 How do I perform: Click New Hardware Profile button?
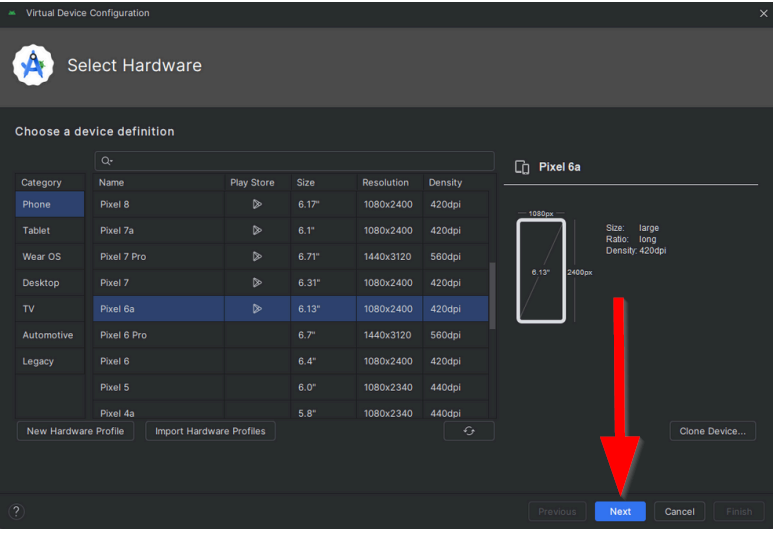(x=75, y=431)
